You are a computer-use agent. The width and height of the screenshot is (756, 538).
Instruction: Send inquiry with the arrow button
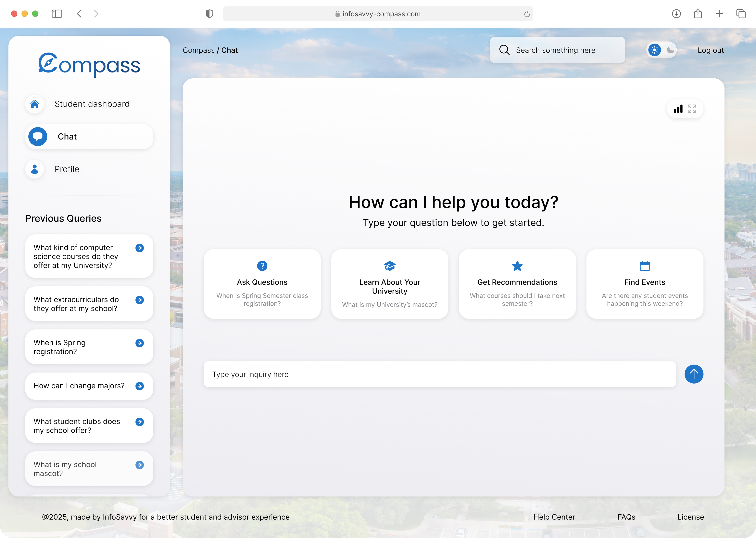[694, 374]
